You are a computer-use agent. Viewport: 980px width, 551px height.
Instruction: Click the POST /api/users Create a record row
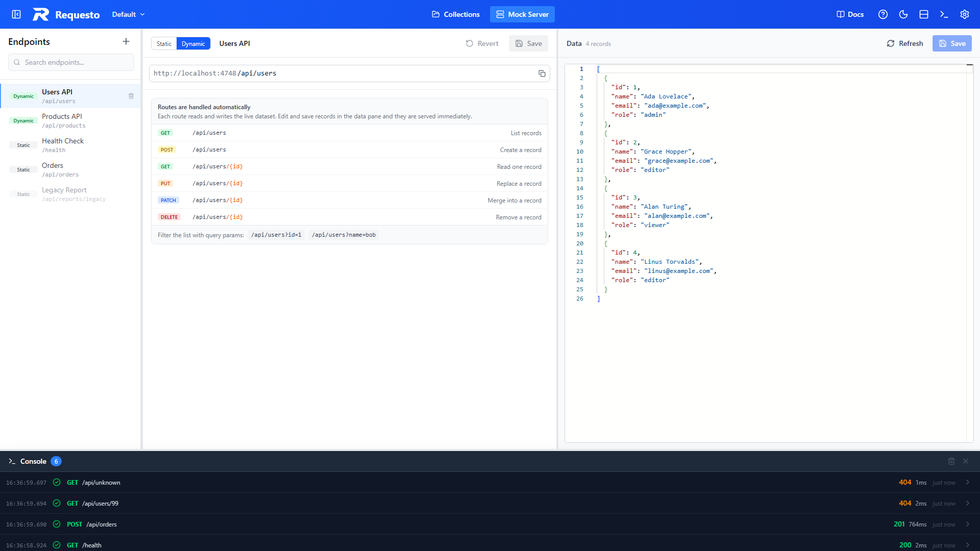(350, 149)
